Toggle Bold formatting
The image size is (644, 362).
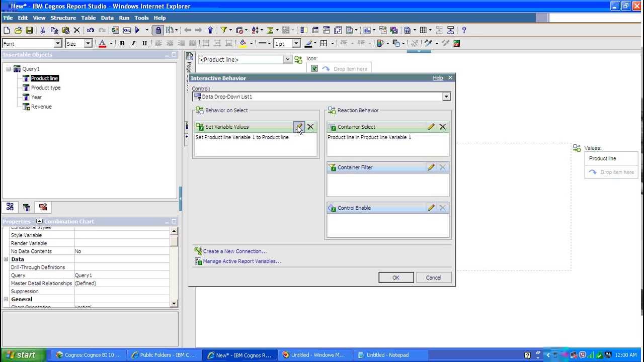[x=122, y=43]
